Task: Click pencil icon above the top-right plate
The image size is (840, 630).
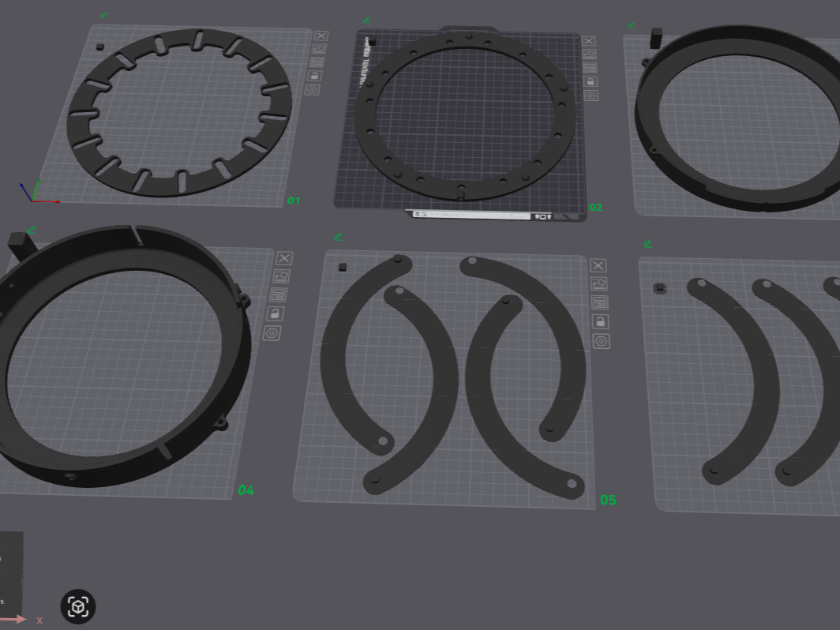Action: [631, 26]
